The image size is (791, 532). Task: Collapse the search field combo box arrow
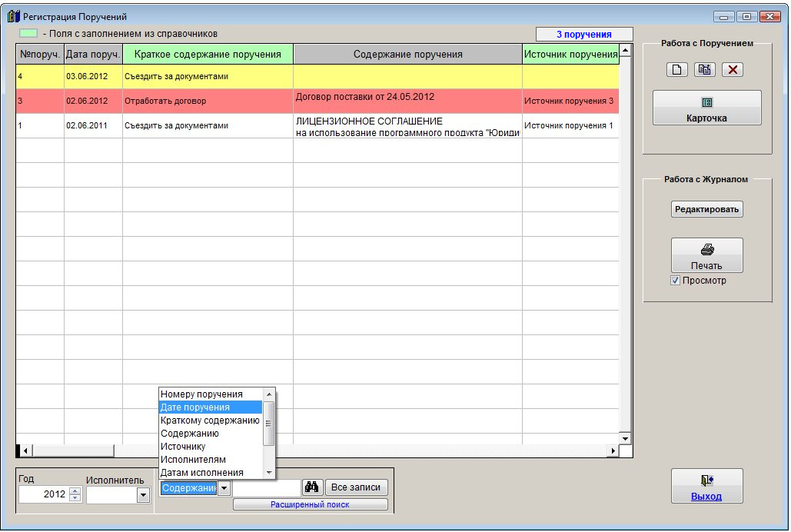tap(224, 487)
